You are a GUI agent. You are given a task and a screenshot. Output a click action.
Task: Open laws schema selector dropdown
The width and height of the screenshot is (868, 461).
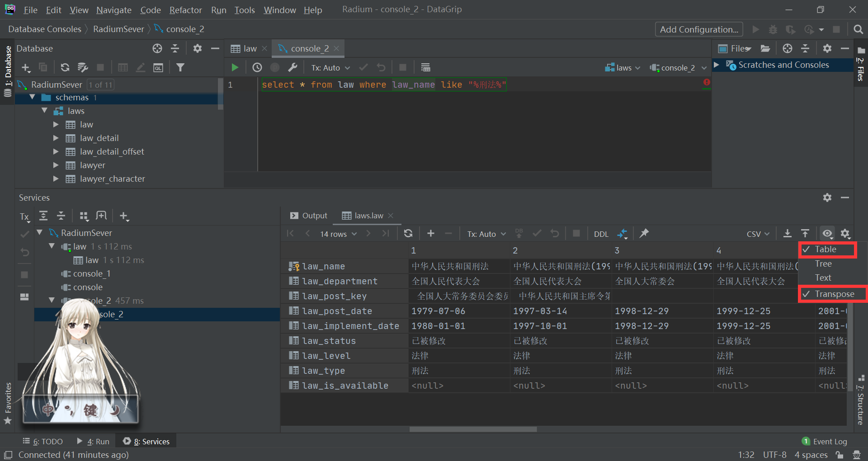click(x=623, y=68)
